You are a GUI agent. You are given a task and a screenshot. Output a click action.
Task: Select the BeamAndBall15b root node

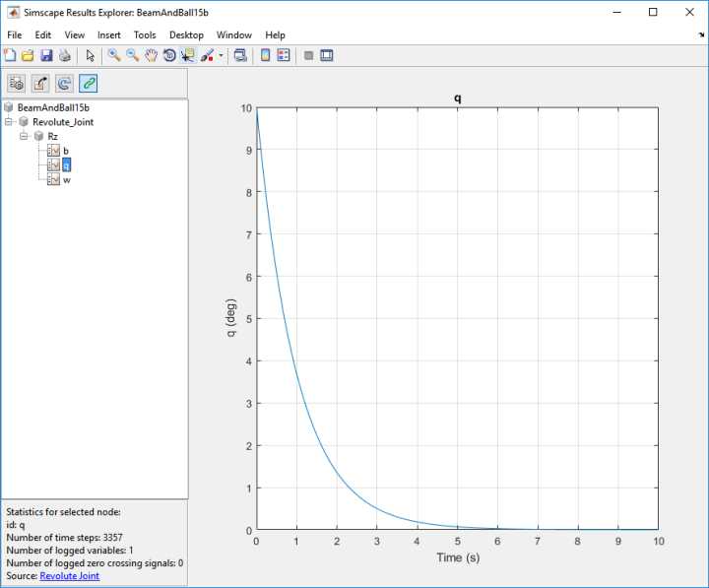pos(53,107)
